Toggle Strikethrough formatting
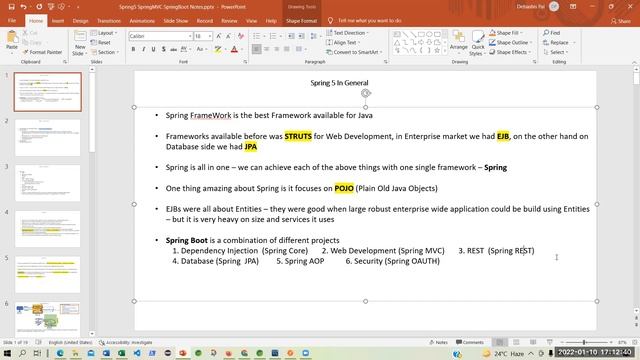640x360 pixels. click(x=173, y=49)
